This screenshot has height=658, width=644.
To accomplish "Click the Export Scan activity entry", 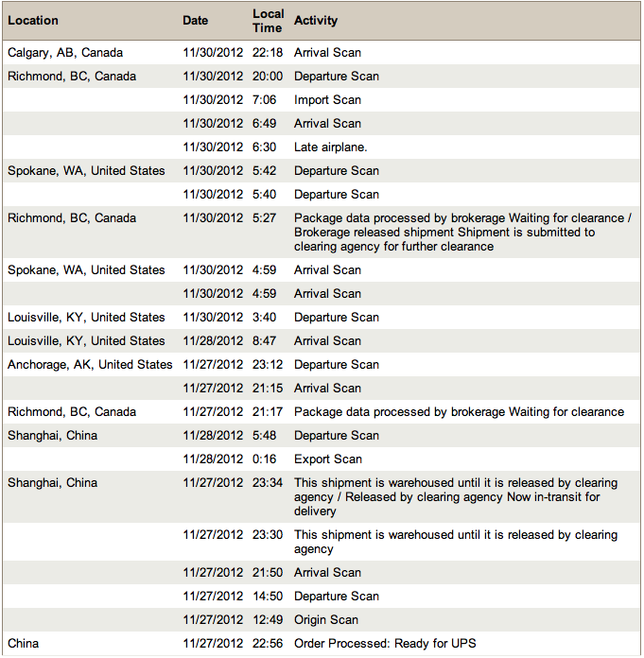I will coord(327,459).
